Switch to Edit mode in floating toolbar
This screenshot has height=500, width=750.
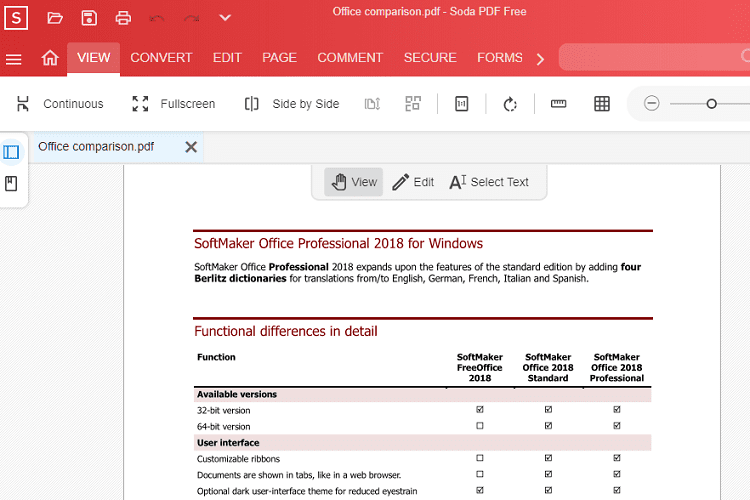click(x=413, y=182)
